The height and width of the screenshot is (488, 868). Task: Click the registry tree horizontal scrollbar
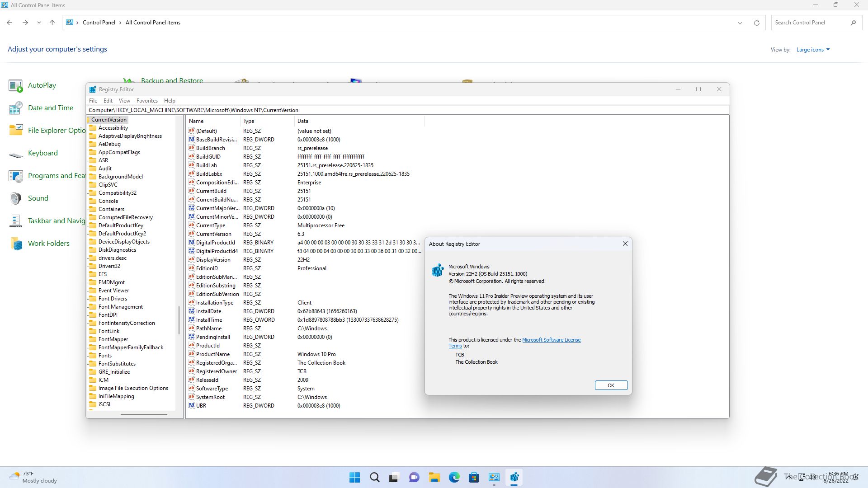pos(144,414)
